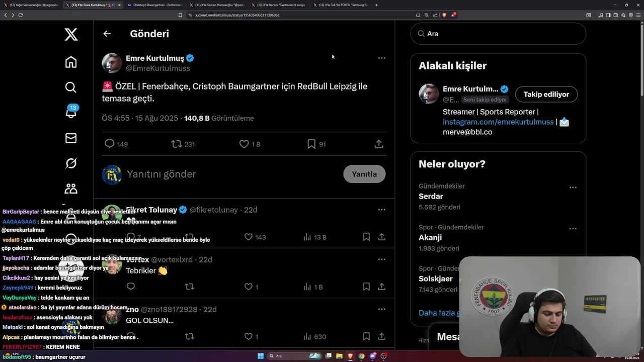Open Discord from taskbar
This screenshot has width=644, height=362.
tap(373, 356)
